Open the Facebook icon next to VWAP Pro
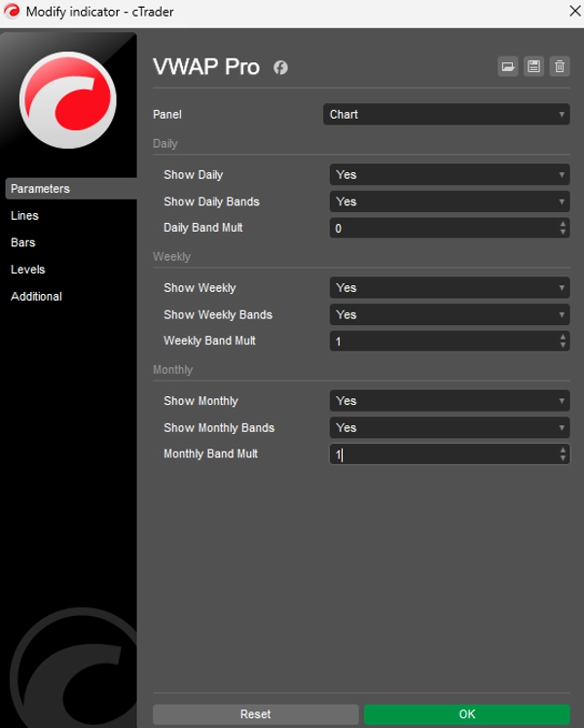This screenshot has height=728, width=584. point(280,67)
